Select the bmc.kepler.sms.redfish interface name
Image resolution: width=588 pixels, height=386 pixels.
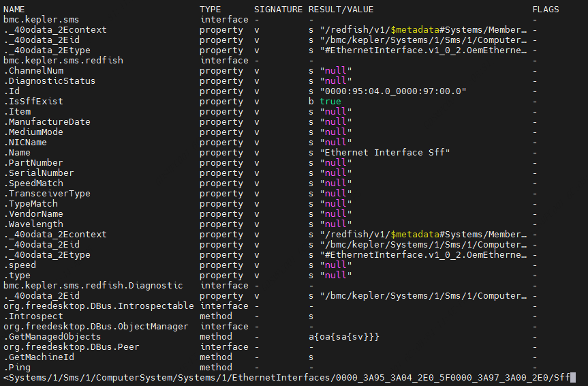(x=63, y=61)
